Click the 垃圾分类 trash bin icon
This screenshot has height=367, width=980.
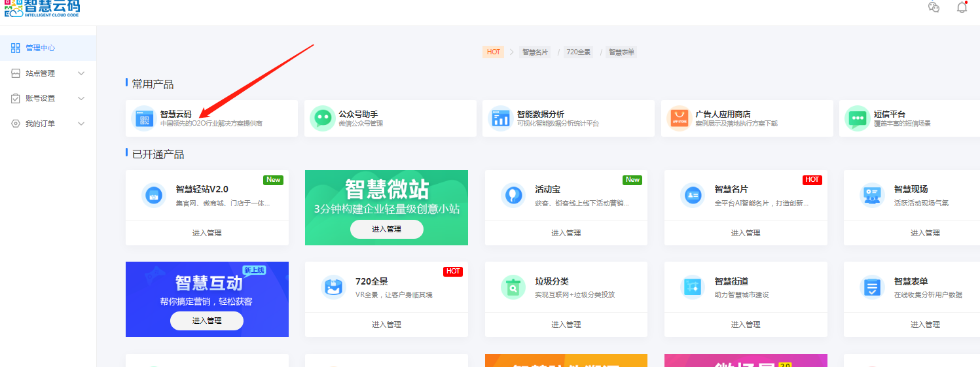(x=513, y=287)
